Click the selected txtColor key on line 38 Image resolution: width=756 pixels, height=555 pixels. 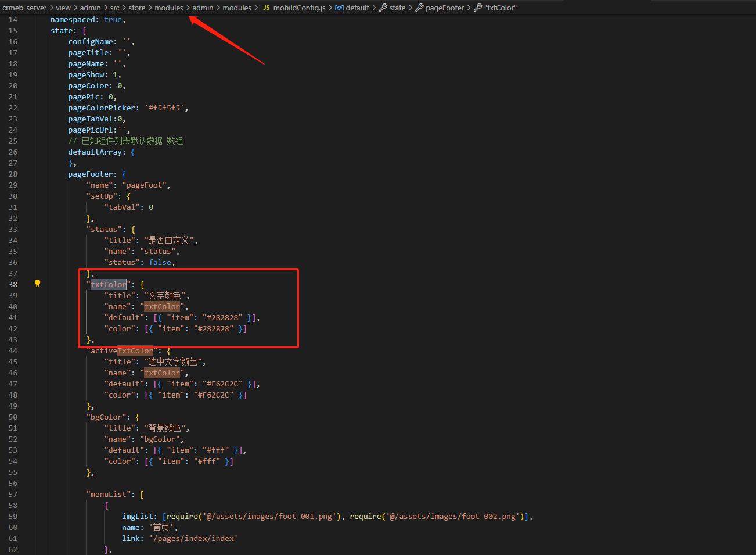[x=109, y=284]
